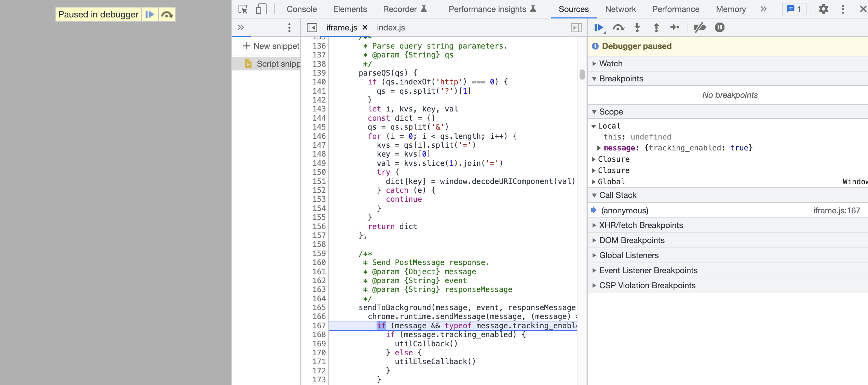Click the 'No breakpoints' text
The width and height of the screenshot is (868, 385).
coord(730,95)
